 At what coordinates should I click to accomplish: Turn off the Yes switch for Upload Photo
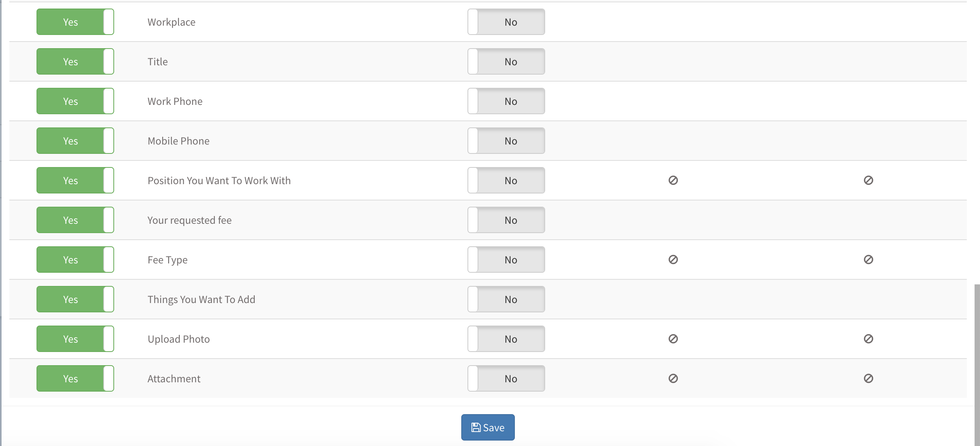(x=75, y=339)
